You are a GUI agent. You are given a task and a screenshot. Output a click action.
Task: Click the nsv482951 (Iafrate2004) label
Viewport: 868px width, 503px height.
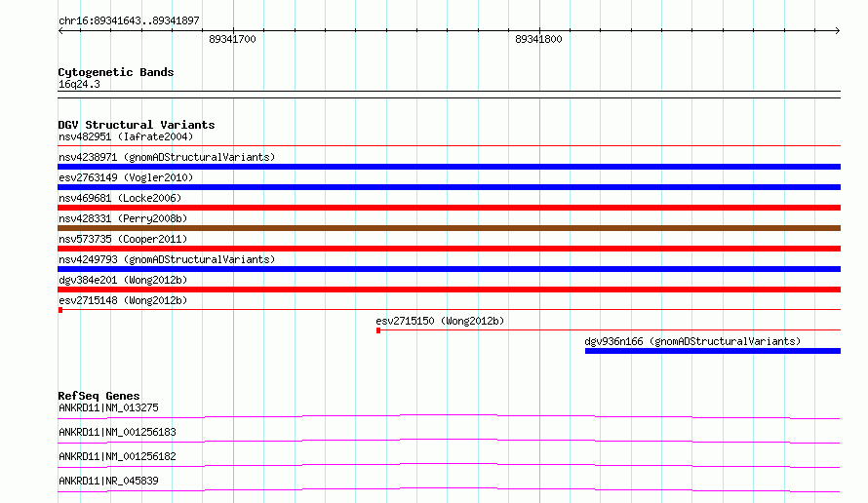126,136
